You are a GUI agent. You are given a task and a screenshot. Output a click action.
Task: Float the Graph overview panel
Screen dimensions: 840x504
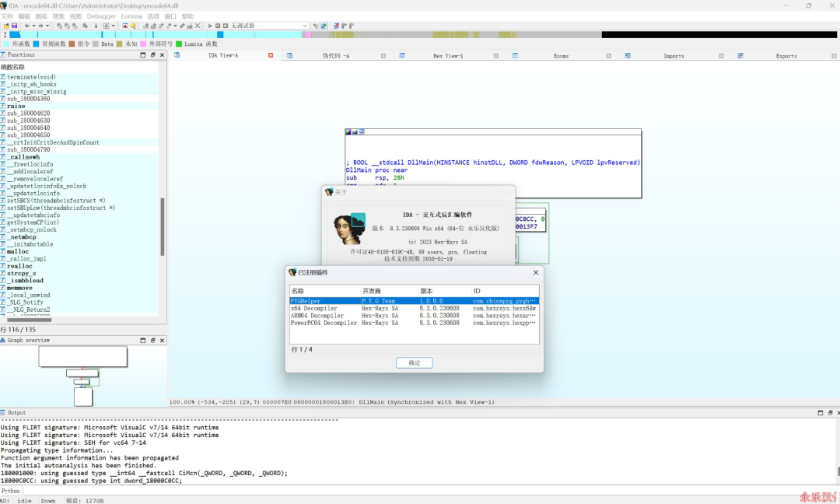point(152,340)
